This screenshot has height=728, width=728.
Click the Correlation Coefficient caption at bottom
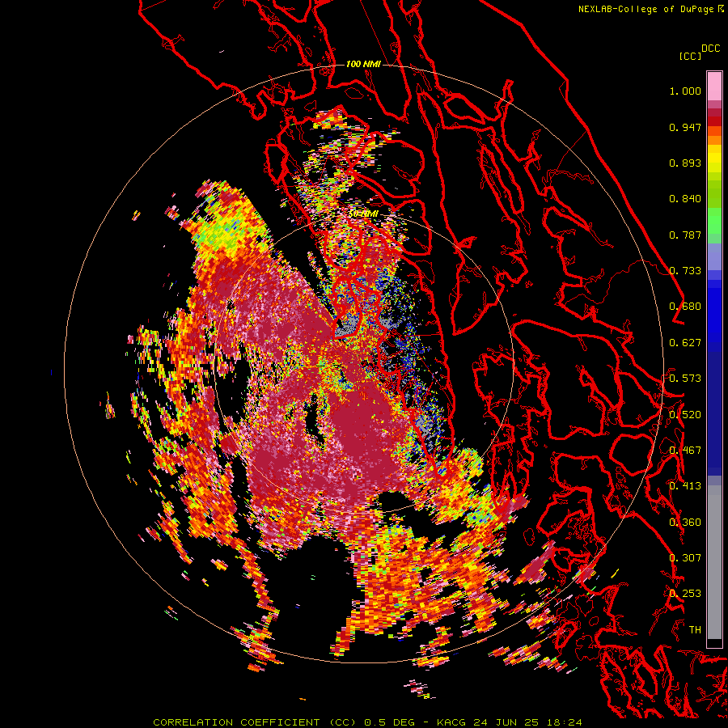tap(367, 722)
